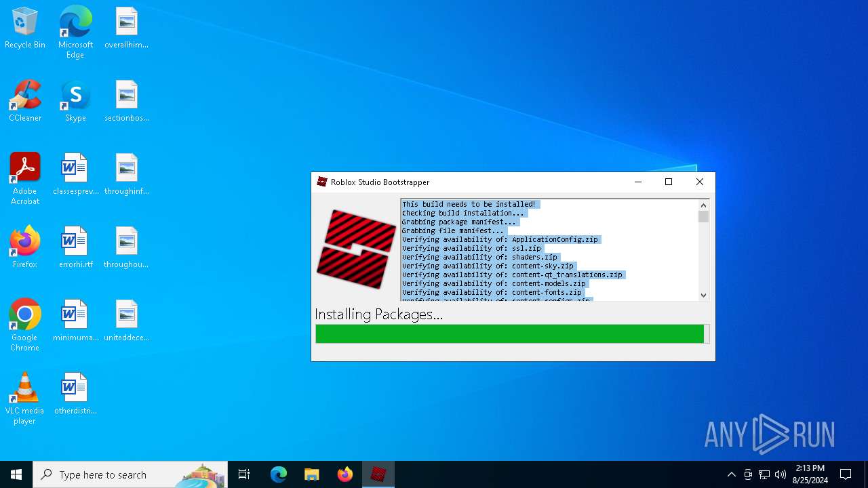Open the Recycle Bin desktop icon

(25, 28)
